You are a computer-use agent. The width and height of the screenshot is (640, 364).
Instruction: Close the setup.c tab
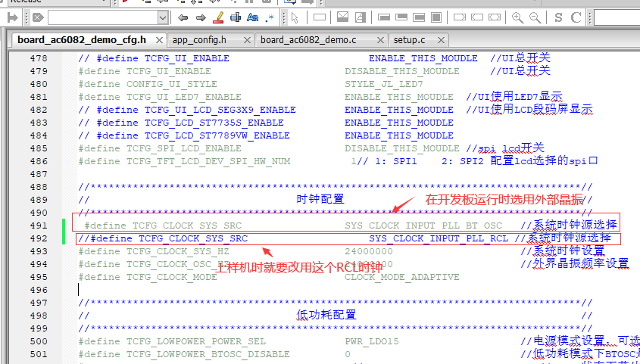pos(441,40)
